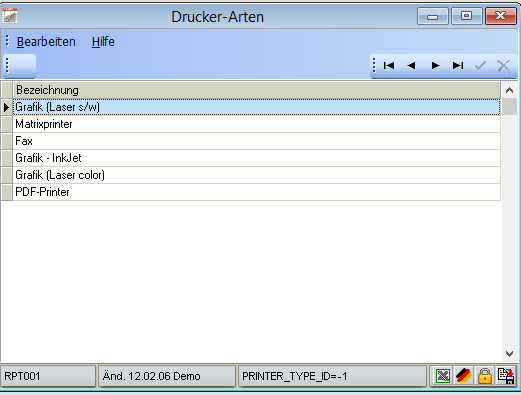Click the German flag language icon
This screenshot has width=521, height=395.
pos(464,376)
